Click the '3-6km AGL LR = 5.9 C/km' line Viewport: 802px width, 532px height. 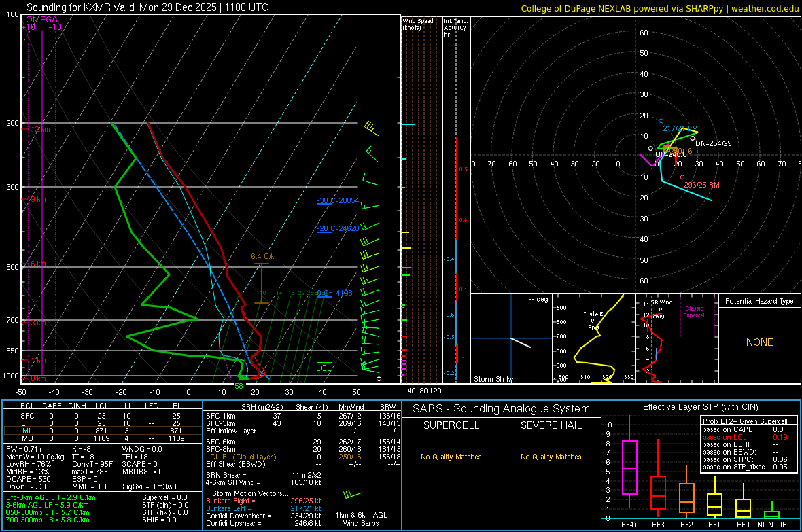(x=47, y=505)
